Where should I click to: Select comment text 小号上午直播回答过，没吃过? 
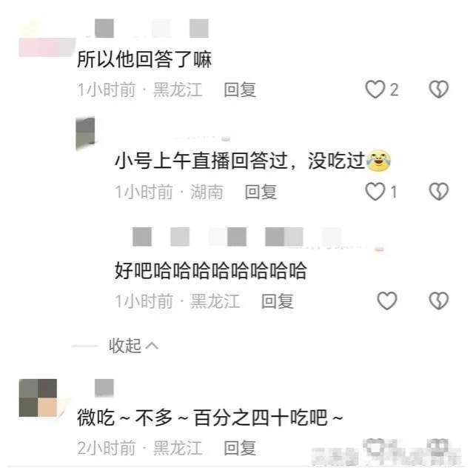coord(240,161)
